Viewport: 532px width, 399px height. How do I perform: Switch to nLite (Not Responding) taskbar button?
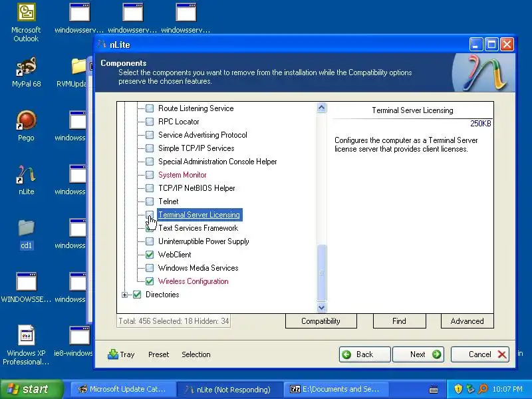pyautogui.click(x=229, y=389)
